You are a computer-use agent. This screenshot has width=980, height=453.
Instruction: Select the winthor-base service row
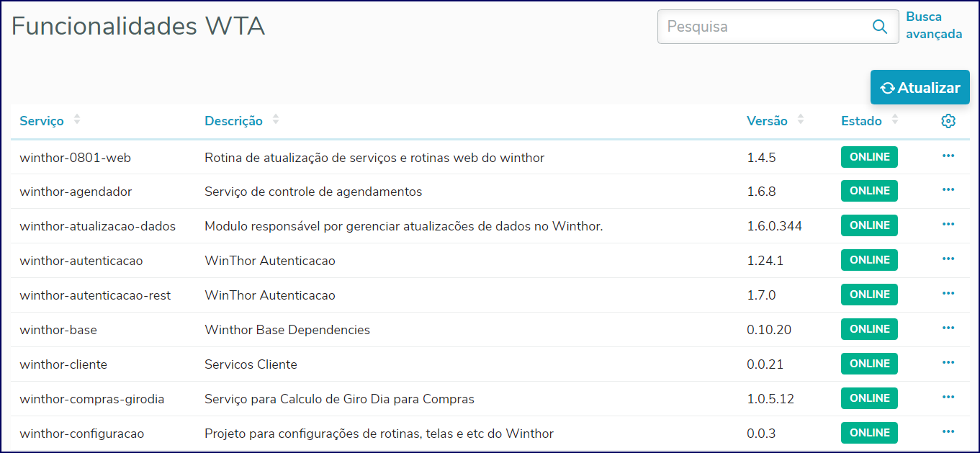(x=58, y=330)
